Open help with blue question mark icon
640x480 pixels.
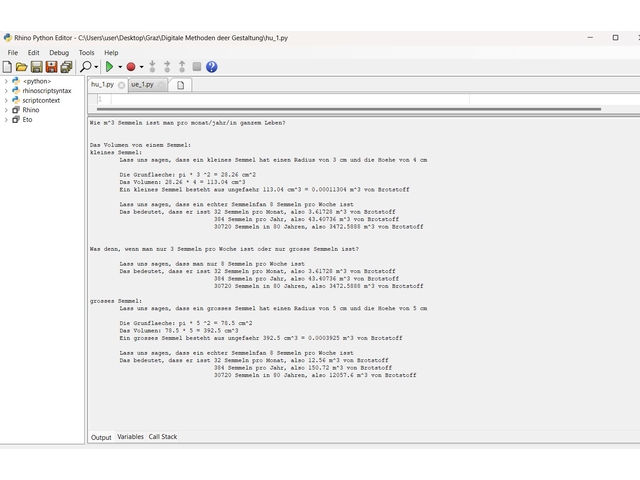coord(211,67)
